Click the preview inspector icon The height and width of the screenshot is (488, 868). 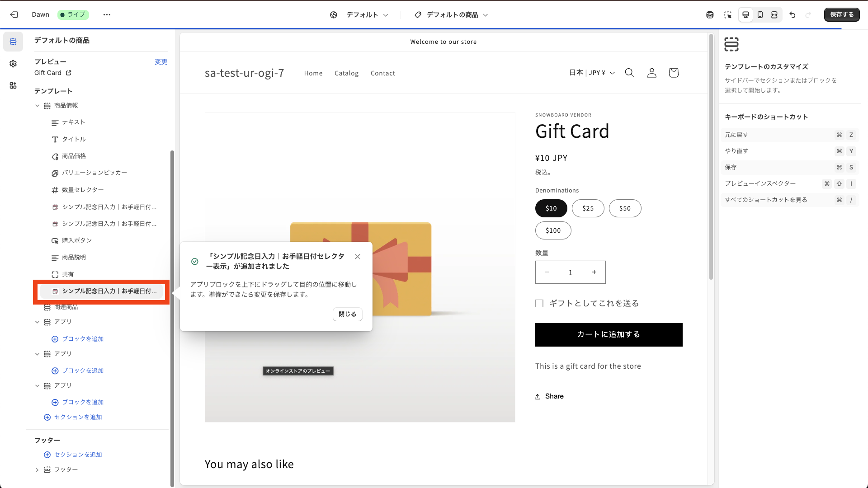(727, 14)
